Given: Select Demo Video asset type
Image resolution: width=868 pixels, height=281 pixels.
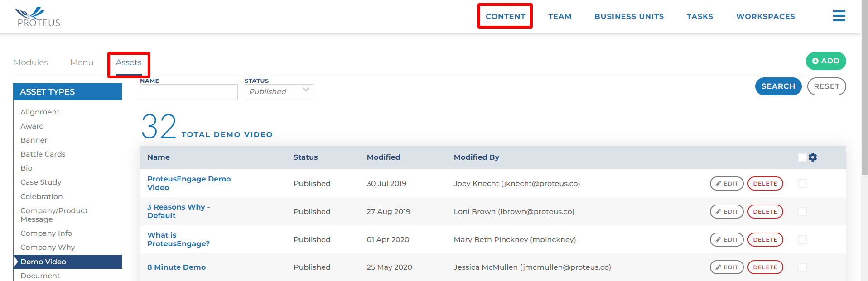Looking at the screenshot, I should (x=68, y=262).
